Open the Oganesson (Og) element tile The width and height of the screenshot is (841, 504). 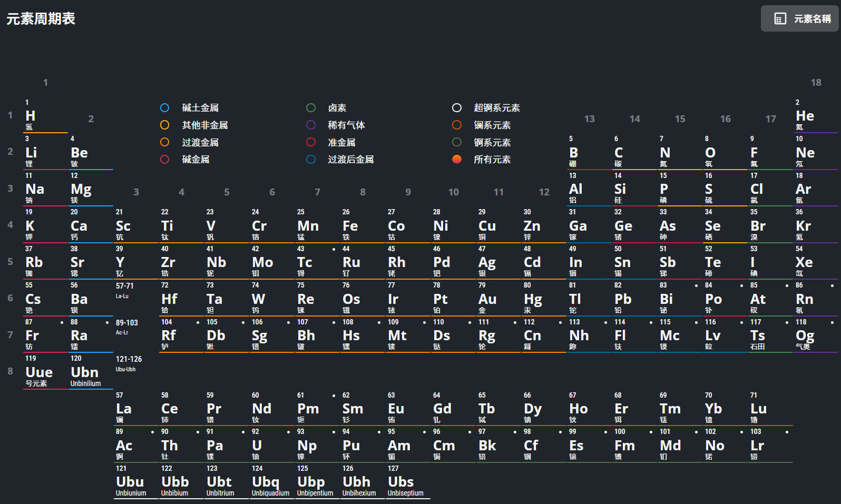point(815,335)
